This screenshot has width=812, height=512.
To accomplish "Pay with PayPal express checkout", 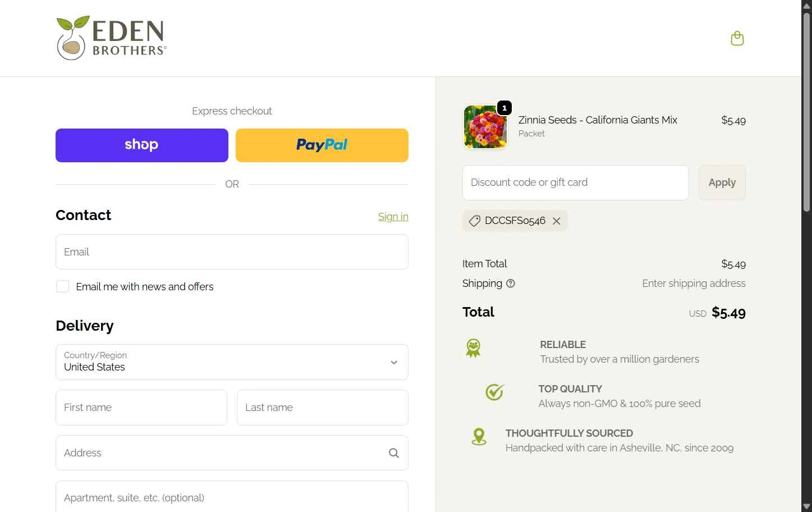I will tap(322, 145).
